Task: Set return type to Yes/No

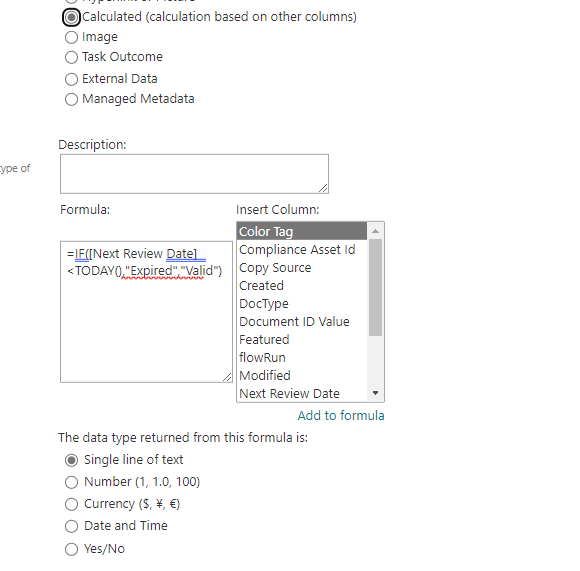Action: pos(71,549)
